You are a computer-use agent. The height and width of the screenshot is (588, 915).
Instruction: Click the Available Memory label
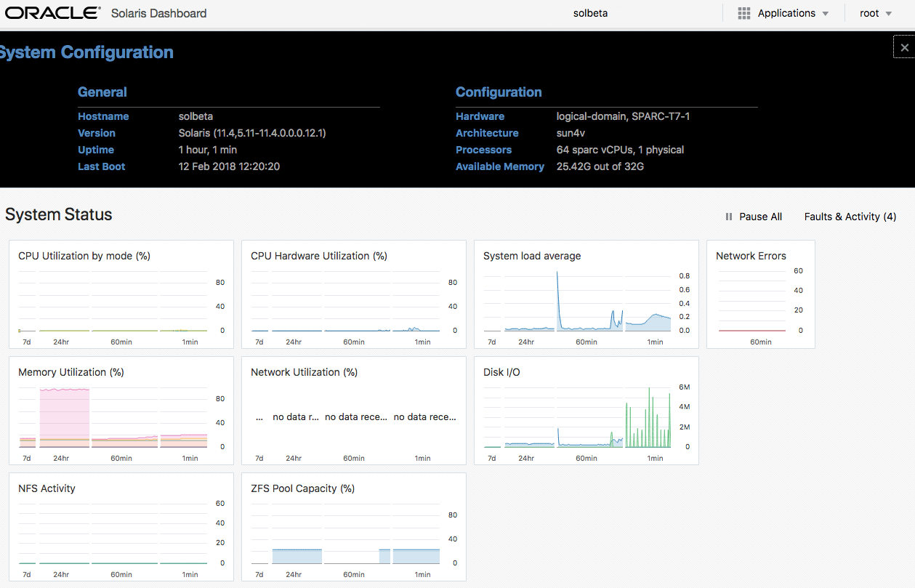coord(500,166)
